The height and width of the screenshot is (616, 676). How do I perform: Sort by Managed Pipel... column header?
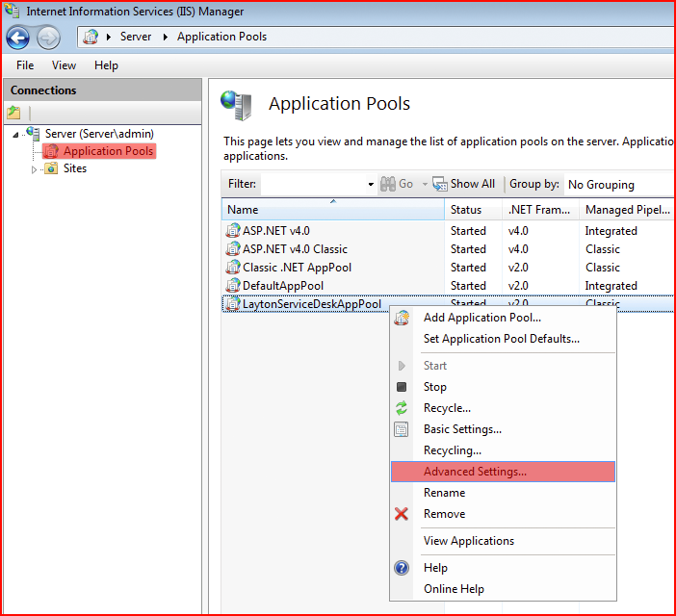(627, 210)
